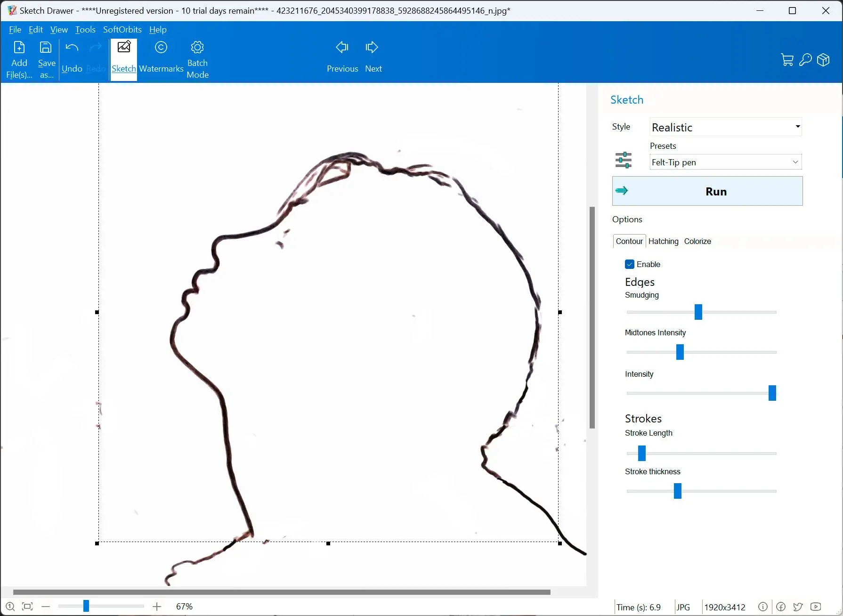The width and height of the screenshot is (843, 616).
Task: Click the Time (s): 6.9 status text
Action: pos(639,608)
